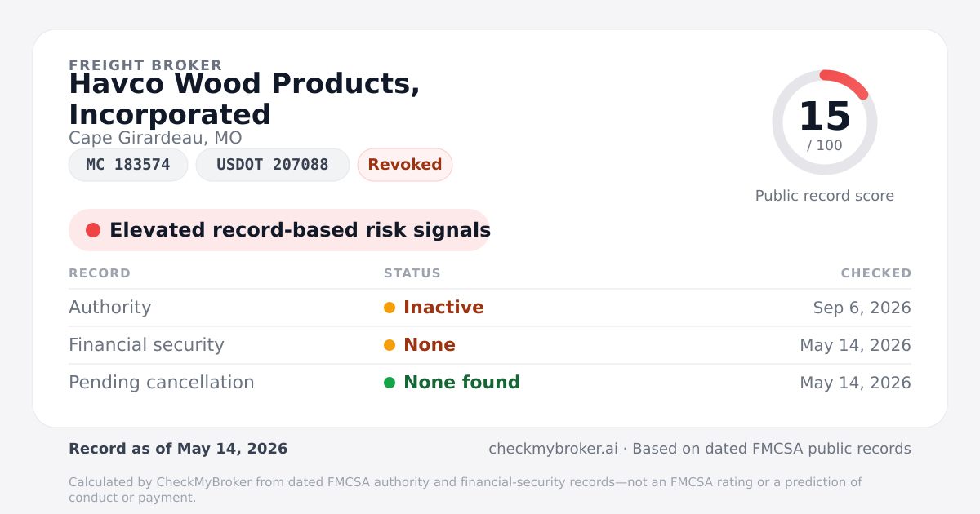980x514 pixels.
Task: Click the Sep 6, 2026 checked date
Action: click(862, 308)
